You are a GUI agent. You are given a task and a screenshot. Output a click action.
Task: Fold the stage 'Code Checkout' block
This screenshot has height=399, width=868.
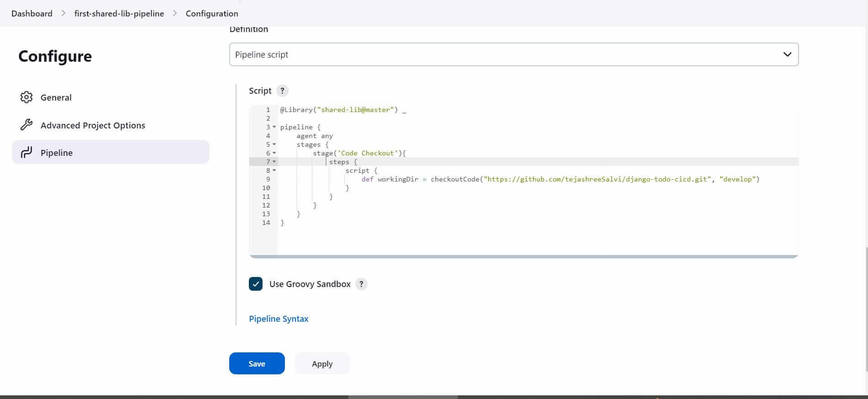pyautogui.click(x=274, y=153)
